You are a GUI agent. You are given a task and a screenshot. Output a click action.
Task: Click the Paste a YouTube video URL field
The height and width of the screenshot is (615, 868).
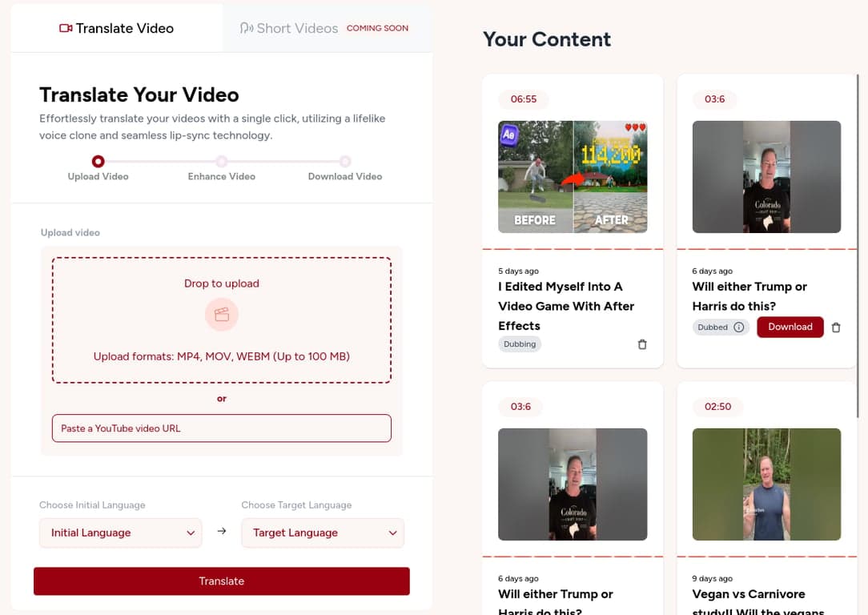tap(222, 428)
